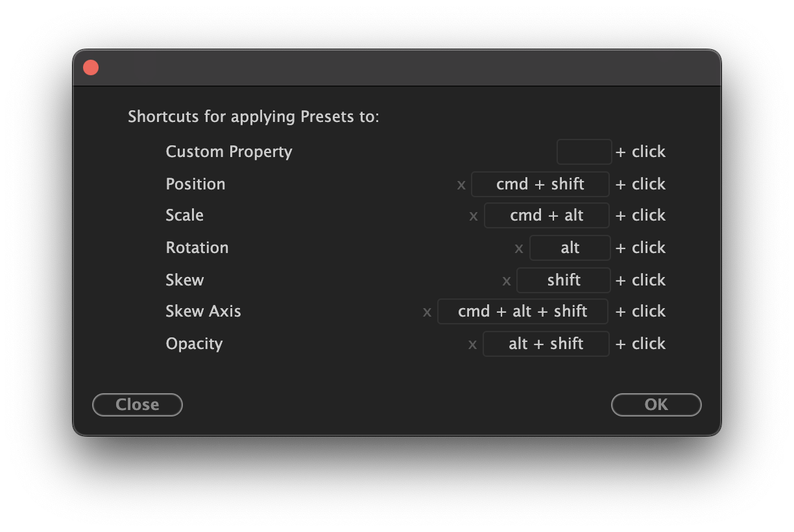794x532 pixels.
Task: Select the Skew Axis 'cmd + alt + shift' field
Action: [x=522, y=311]
